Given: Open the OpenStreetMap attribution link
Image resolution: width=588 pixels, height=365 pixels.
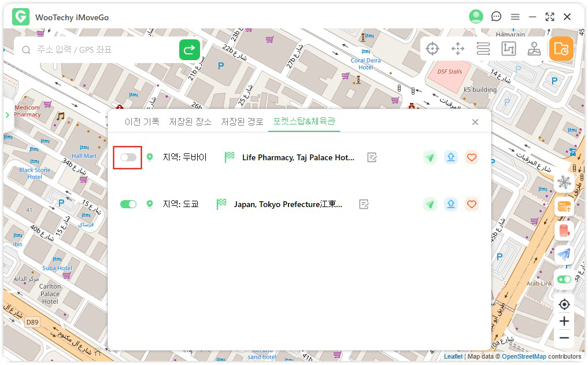Looking at the screenshot, I should pyautogui.click(x=523, y=356).
